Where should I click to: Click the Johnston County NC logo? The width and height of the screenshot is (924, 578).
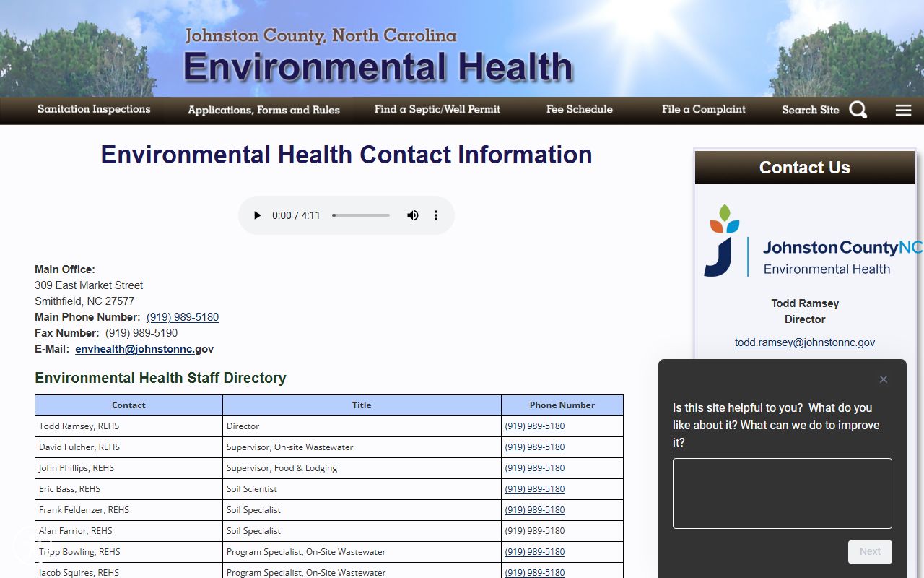813,241
